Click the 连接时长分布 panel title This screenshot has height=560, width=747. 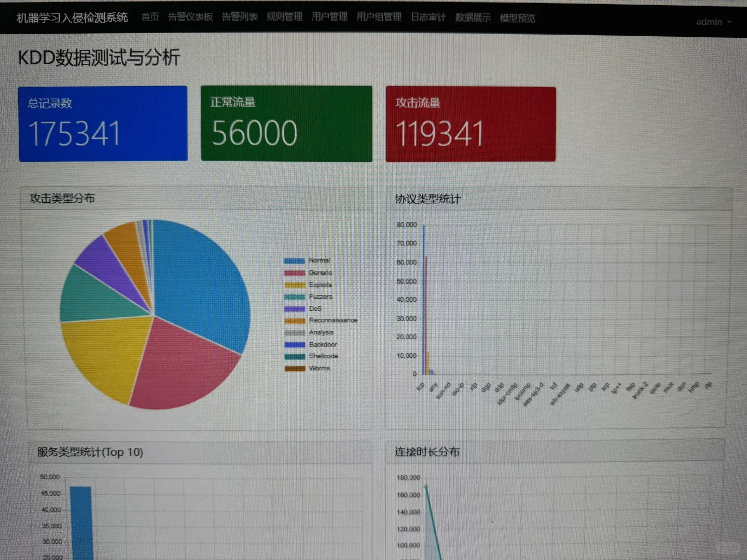click(427, 452)
